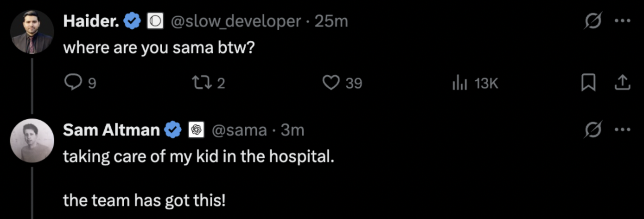Click the Sam Altman display name
The width and height of the screenshot is (644, 219).
[111, 130]
